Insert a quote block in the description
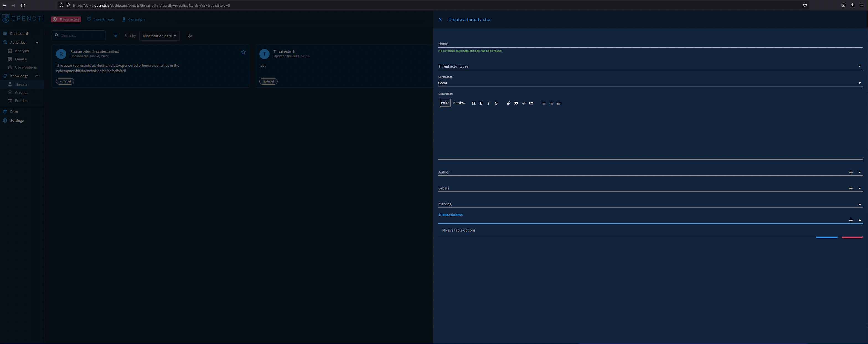Image resolution: width=868 pixels, height=344 pixels. pos(516,103)
